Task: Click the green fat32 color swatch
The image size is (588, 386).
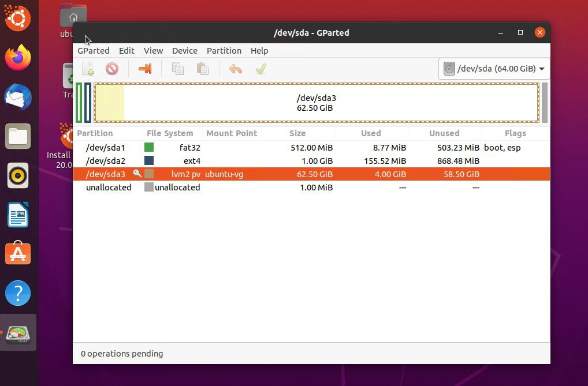Action: [149, 147]
